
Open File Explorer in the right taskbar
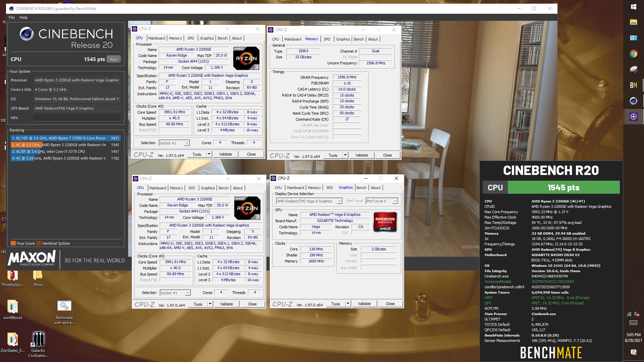[x=633, y=22]
